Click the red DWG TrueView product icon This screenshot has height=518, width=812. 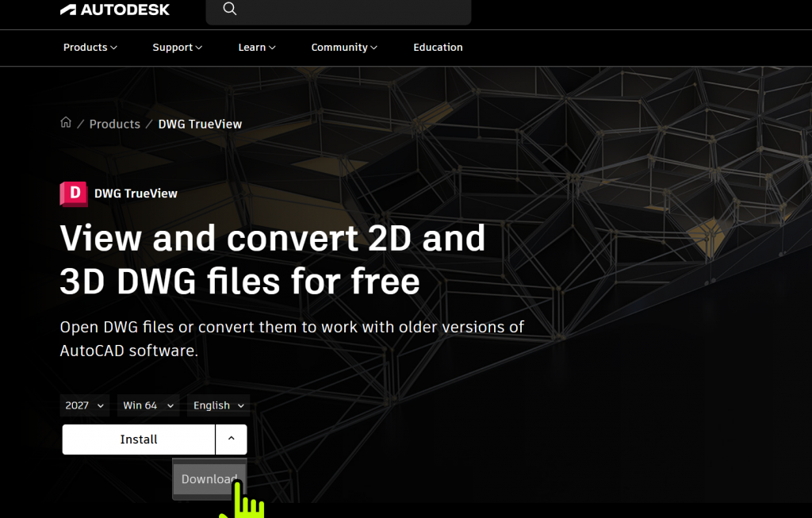tap(74, 194)
